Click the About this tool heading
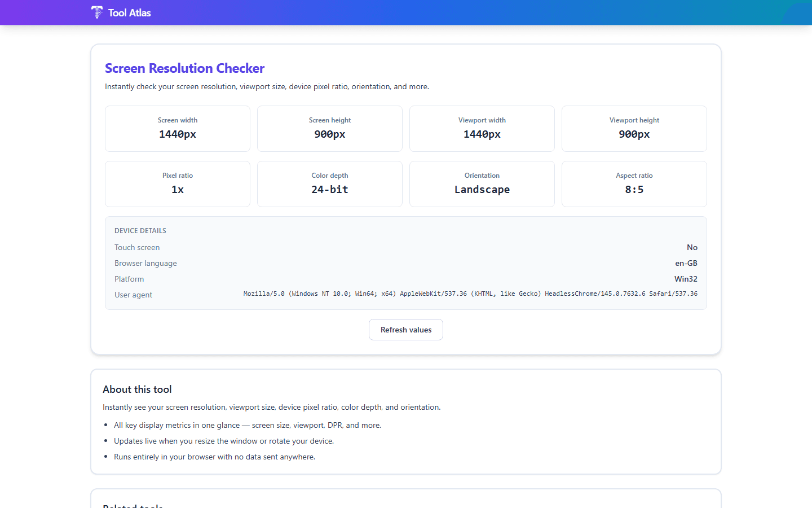812x508 pixels. pyautogui.click(x=137, y=389)
